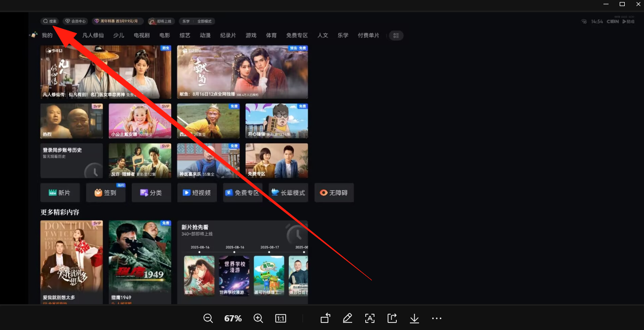Image resolution: width=644 pixels, height=330 pixels.
Task: Select 全部模式 mode option
Action: pos(204,21)
